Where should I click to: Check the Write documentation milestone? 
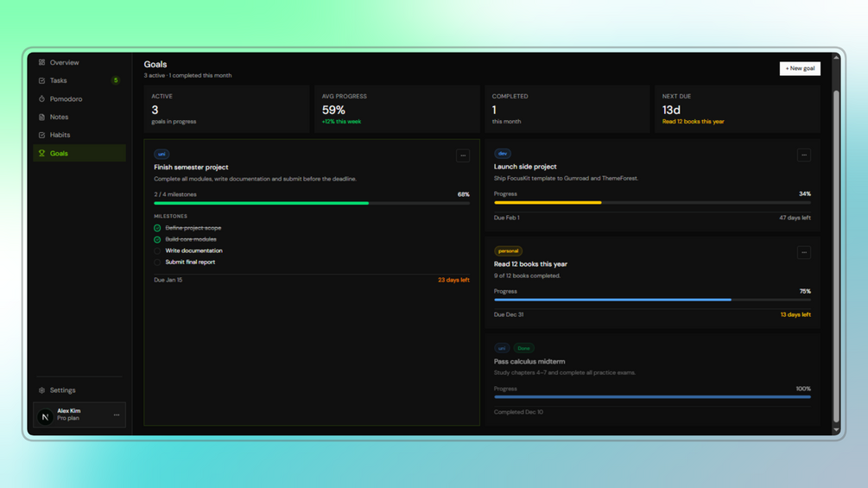[x=157, y=251]
